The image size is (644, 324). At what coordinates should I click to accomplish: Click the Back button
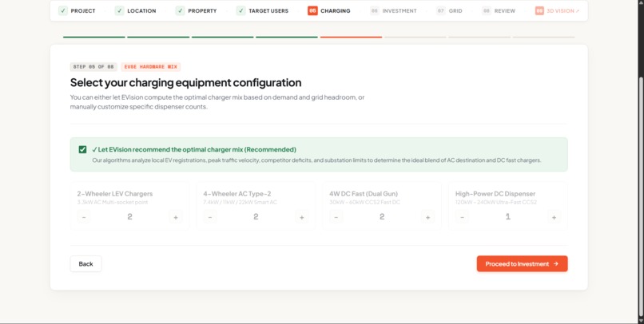coord(85,263)
